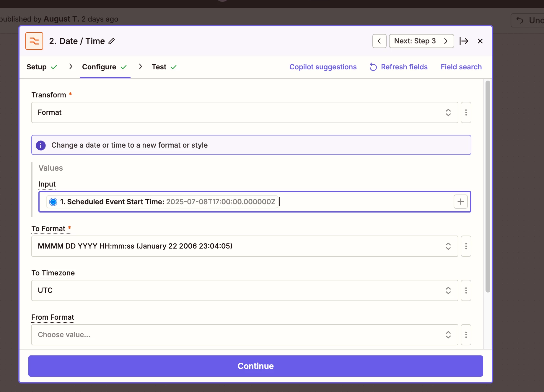This screenshot has width=544, height=392.
Task: Open Transform field options menu
Action: [466, 112]
